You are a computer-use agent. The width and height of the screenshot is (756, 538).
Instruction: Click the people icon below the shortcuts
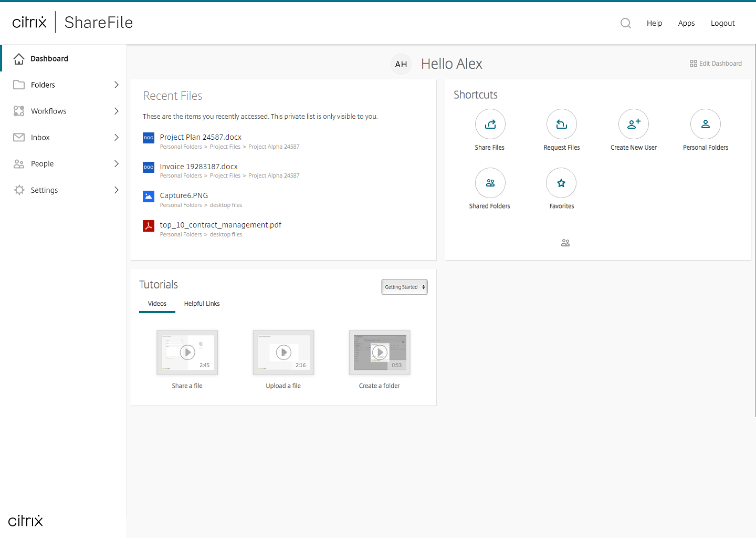click(565, 243)
